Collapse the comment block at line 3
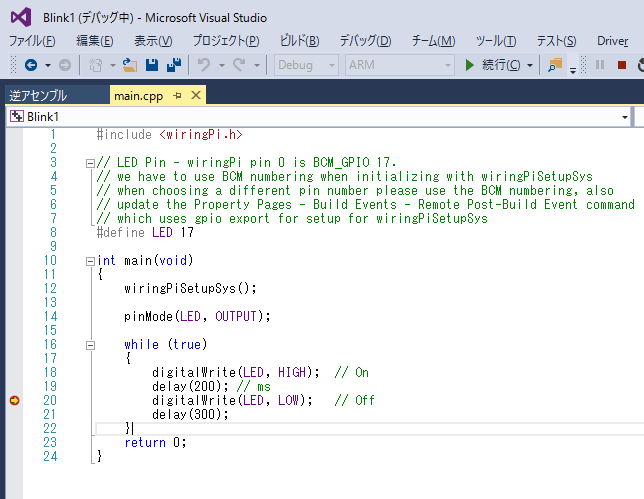 tap(90, 163)
